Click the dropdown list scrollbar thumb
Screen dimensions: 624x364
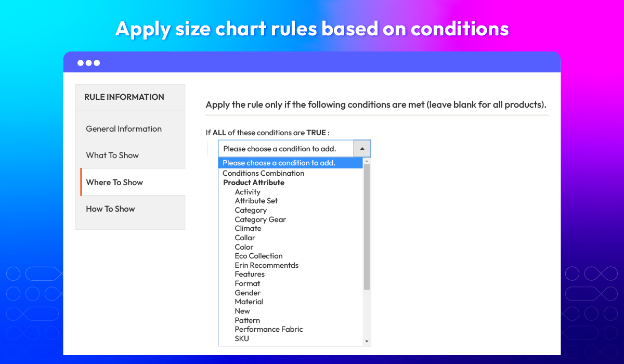[x=367, y=226]
